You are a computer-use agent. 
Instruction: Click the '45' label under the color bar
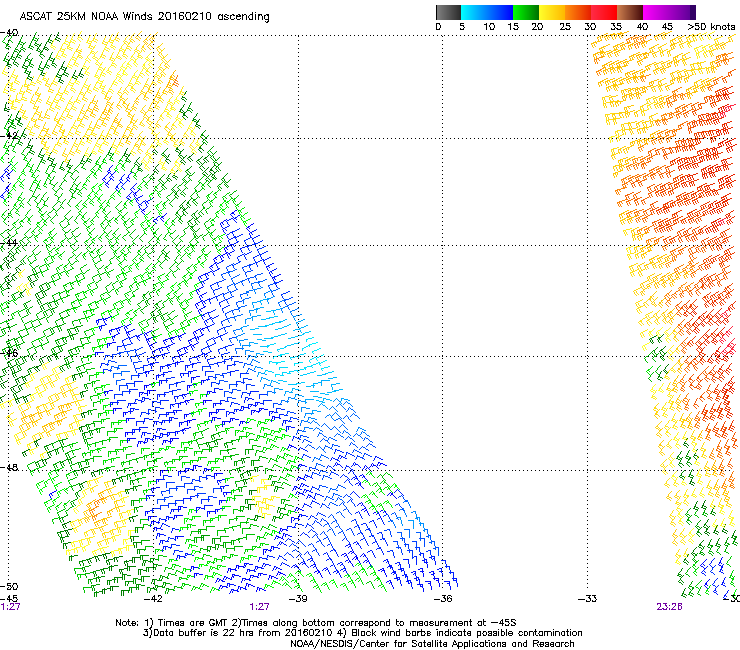667,27
